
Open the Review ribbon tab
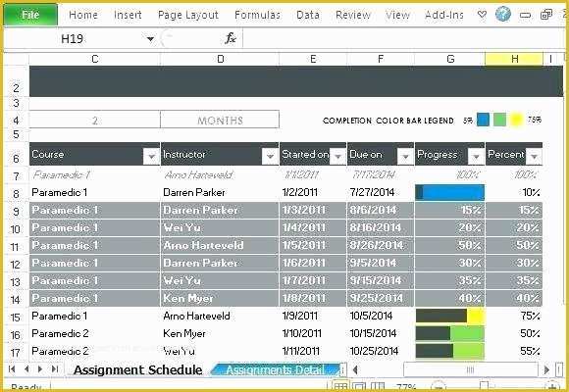click(x=353, y=15)
